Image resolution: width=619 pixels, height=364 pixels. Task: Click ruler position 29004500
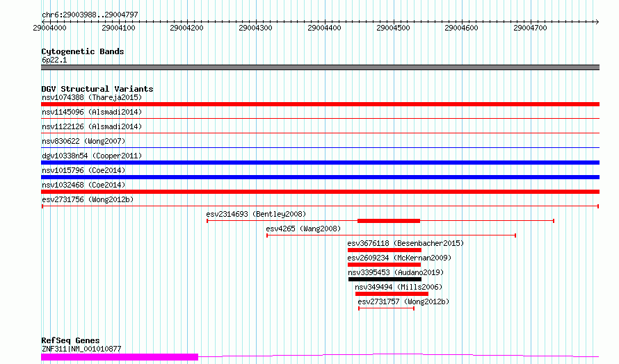[393, 28]
